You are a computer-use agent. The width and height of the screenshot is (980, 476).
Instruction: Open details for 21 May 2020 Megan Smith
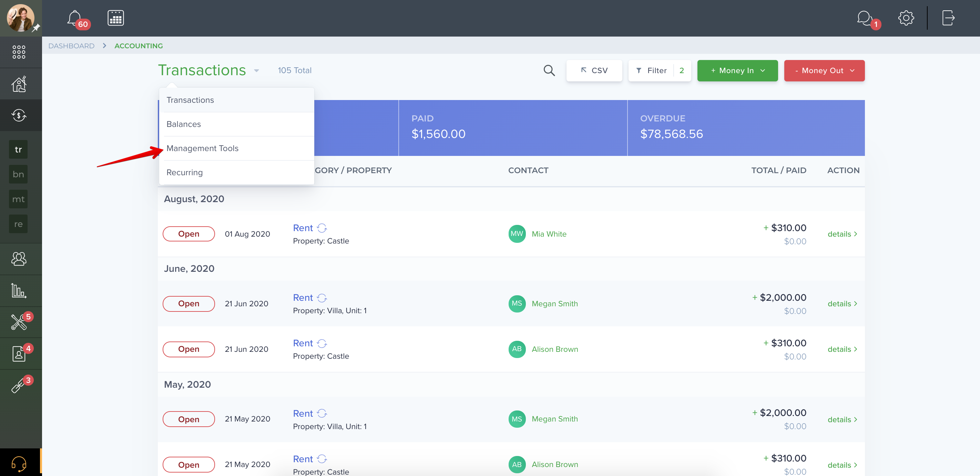(x=842, y=420)
